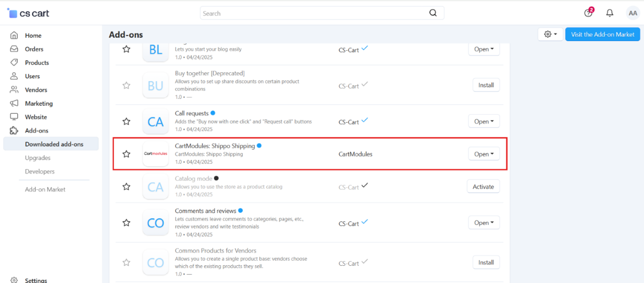Open Call requests title link
Image resolution: width=644 pixels, height=283 pixels.
[192, 113]
